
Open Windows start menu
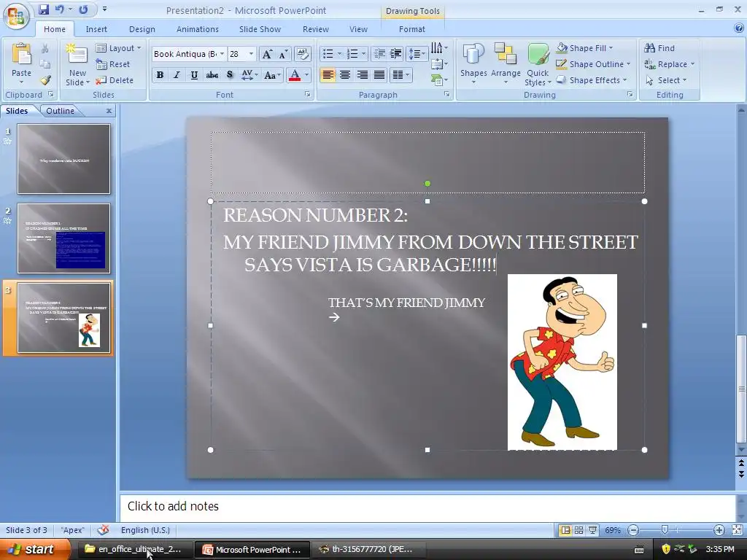(34, 549)
